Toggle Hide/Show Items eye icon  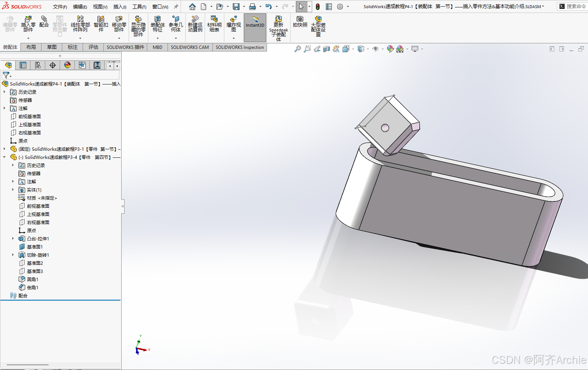pos(376,49)
